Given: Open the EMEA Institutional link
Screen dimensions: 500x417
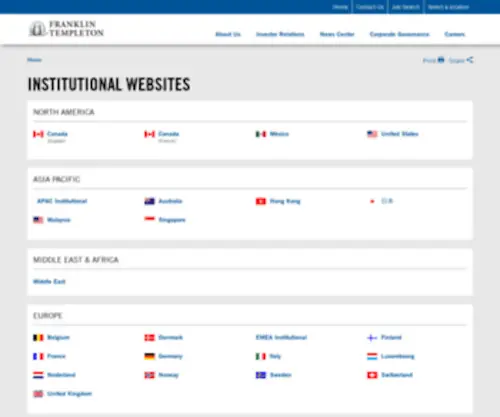Looking at the screenshot, I should [x=281, y=337].
